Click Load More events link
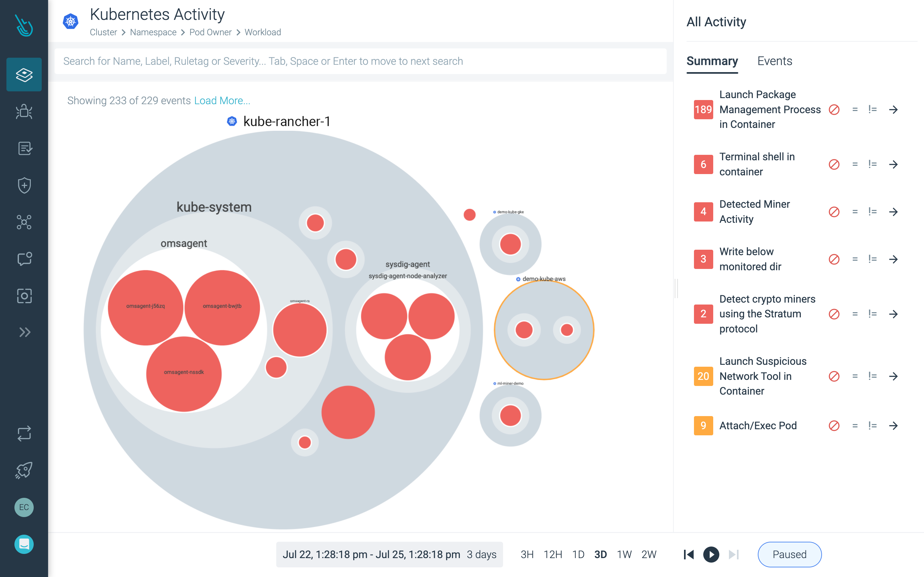Viewport: 924px width, 577px height. (x=221, y=100)
